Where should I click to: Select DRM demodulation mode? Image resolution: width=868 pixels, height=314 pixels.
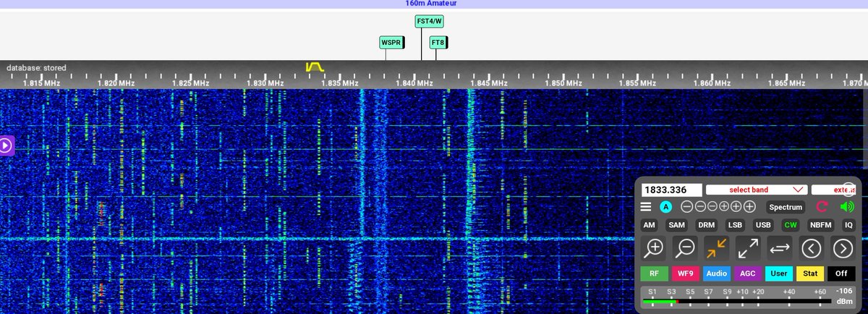click(x=706, y=225)
